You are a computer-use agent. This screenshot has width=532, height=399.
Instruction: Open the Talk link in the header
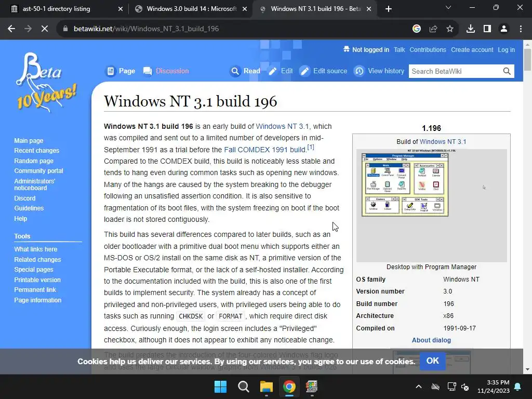[x=400, y=49]
